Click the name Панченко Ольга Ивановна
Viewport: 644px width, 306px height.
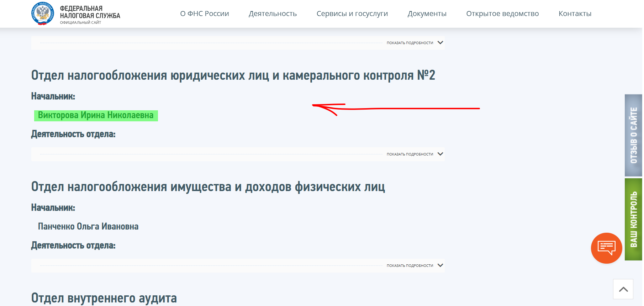[88, 227]
